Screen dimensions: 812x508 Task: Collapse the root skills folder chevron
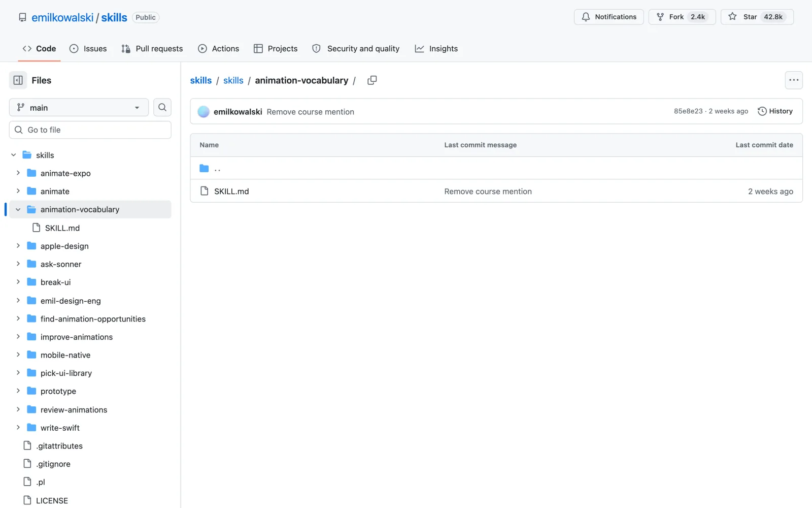click(x=14, y=155)
